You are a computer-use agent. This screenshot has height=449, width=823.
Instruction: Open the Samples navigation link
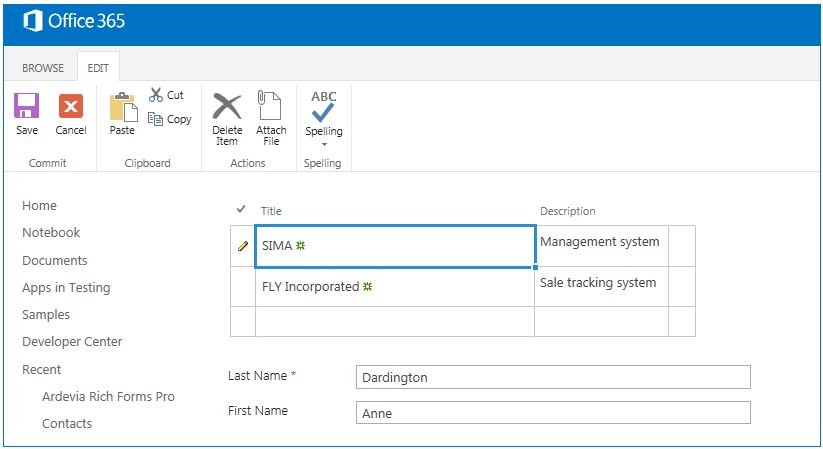pyautogui.click(x=46, y=315)
